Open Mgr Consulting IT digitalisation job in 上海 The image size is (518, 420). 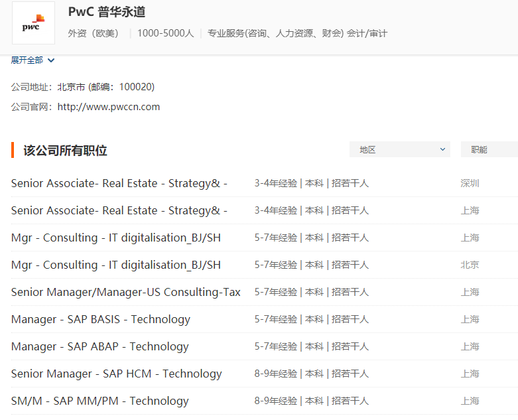pos(116,238)
